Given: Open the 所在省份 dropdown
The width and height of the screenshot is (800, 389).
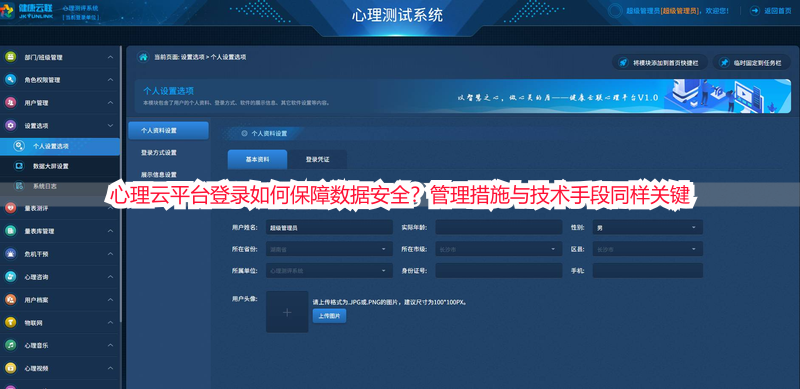Looking at the screenshot, I should (329, 249).
